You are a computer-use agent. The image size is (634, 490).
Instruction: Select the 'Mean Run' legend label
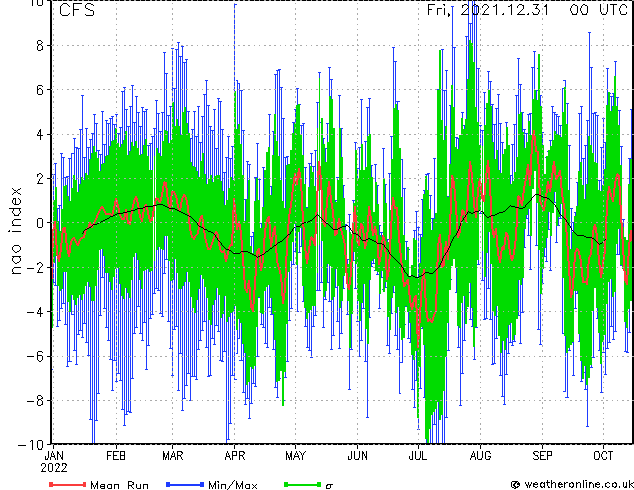pos(119,485)
